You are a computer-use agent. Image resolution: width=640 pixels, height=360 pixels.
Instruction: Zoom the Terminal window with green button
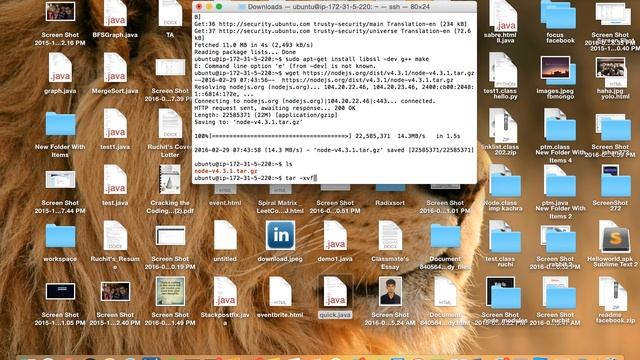tap(219, 7)
